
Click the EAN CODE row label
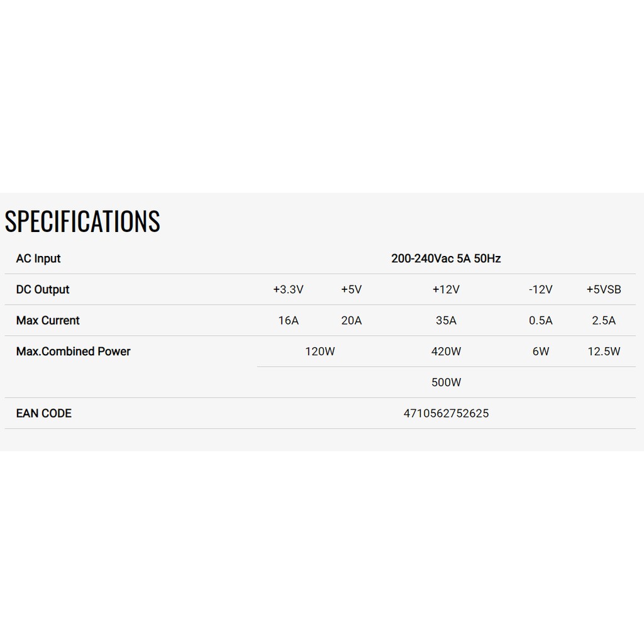pyautogui.click(x=44, y=413)
